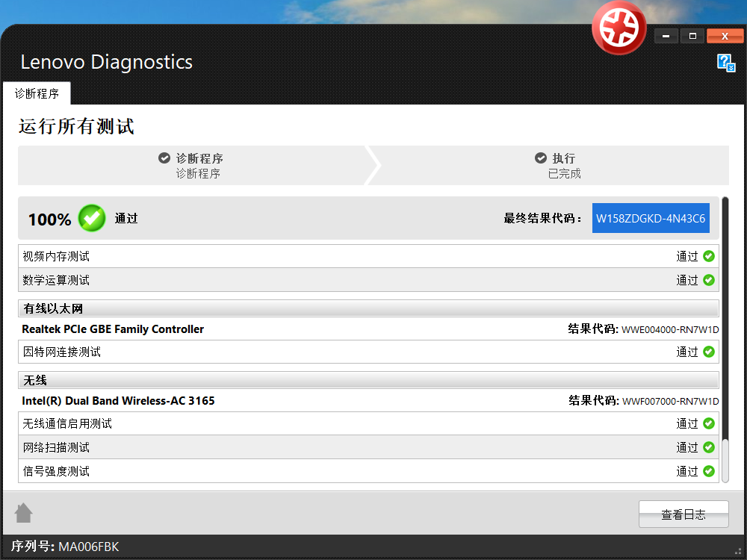
Task: Click the pass icon next to 因特网连接测试
Action: click(x=708, y=351)
